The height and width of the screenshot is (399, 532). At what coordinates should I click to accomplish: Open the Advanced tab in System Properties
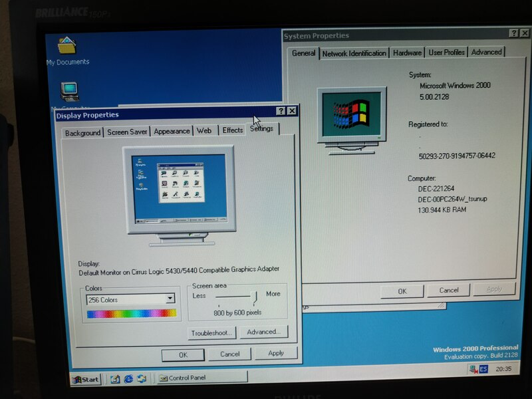(x=486, y=52)
